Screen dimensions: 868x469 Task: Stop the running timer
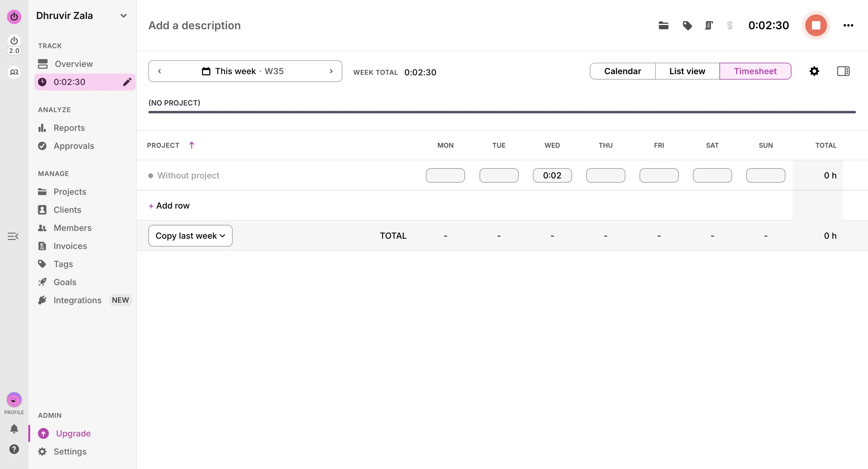tap(816, 25)
